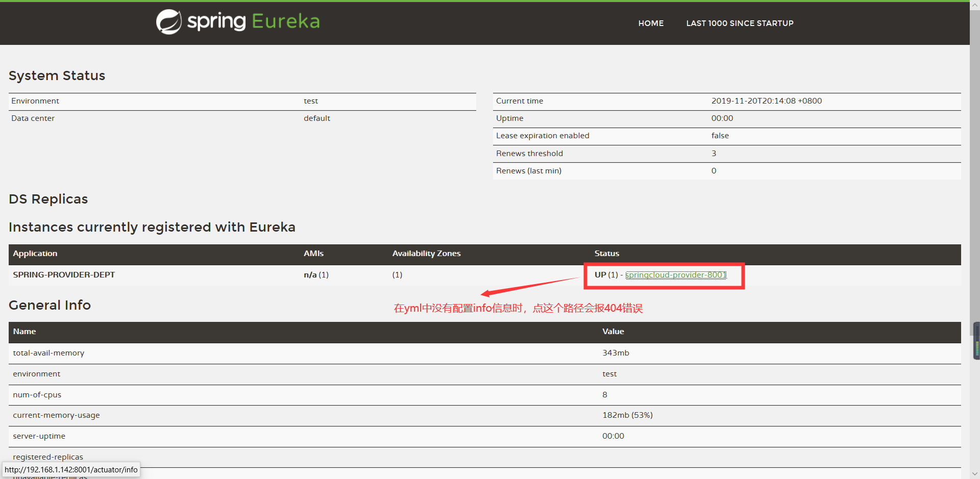Select the General Info heading
The height and width of the screenshot is (479, 980).
point(50,305)
